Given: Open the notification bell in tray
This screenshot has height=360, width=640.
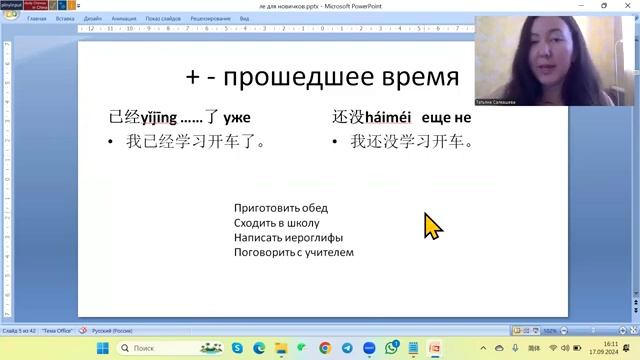Looking at the screenshot, I should coord(627,348).
